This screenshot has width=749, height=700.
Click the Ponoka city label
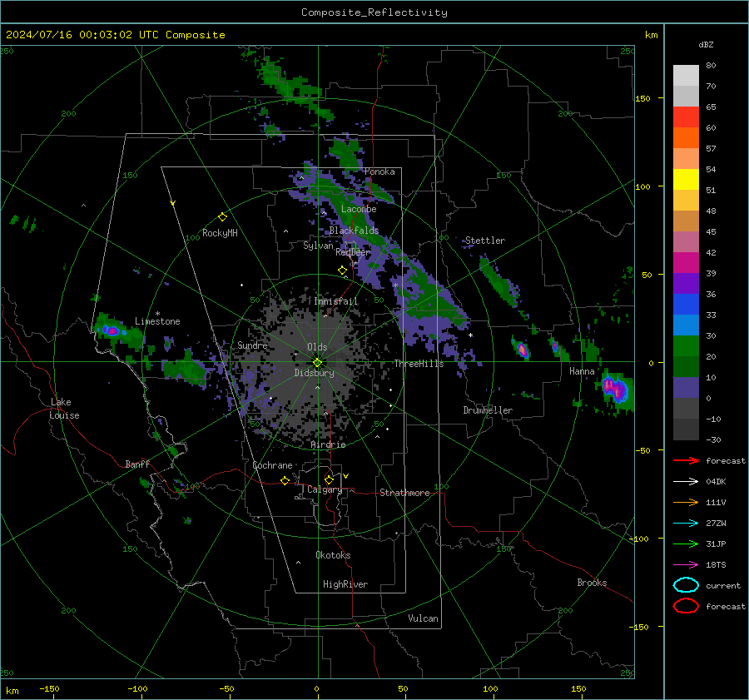coord(379,171)
